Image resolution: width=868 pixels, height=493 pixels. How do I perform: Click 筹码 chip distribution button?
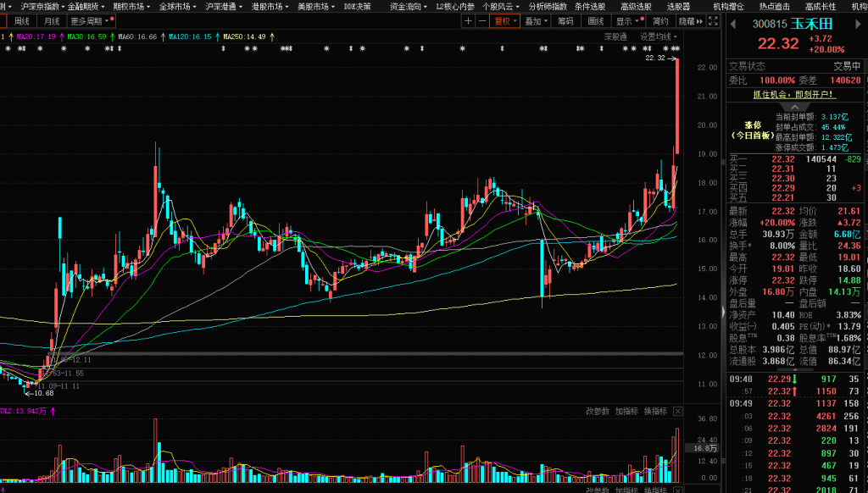565,21
